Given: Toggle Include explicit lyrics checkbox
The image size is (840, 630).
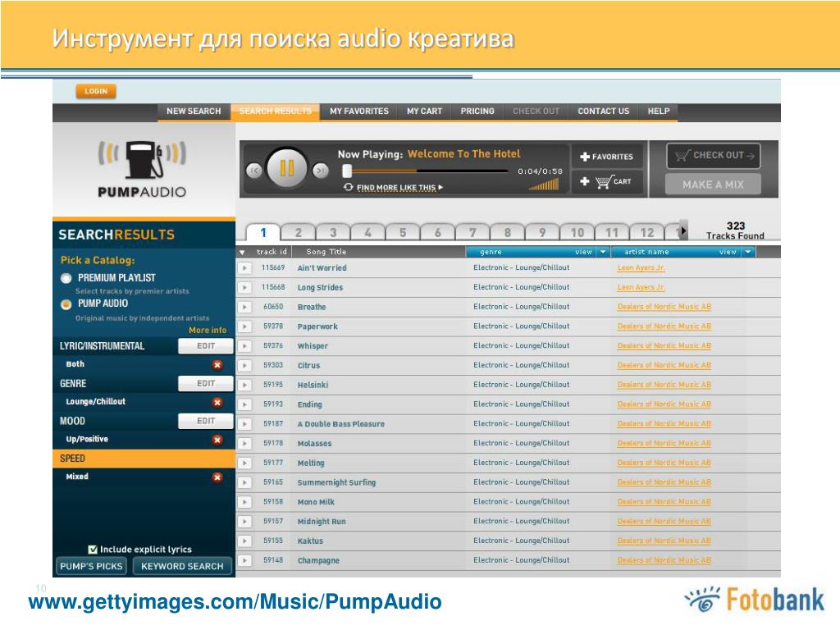Looking at the screenshot, I should [93, 549].
